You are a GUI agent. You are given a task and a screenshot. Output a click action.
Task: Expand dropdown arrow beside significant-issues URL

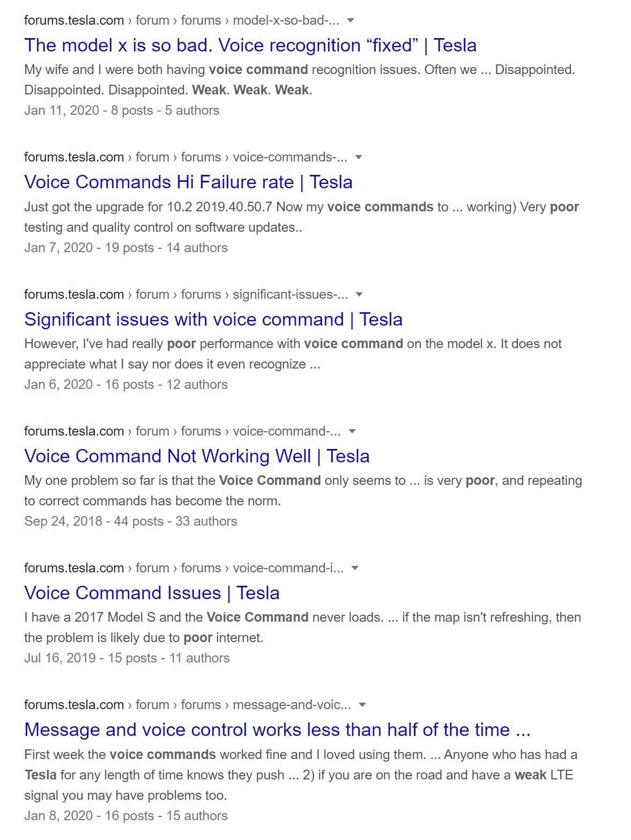point(360,294)
